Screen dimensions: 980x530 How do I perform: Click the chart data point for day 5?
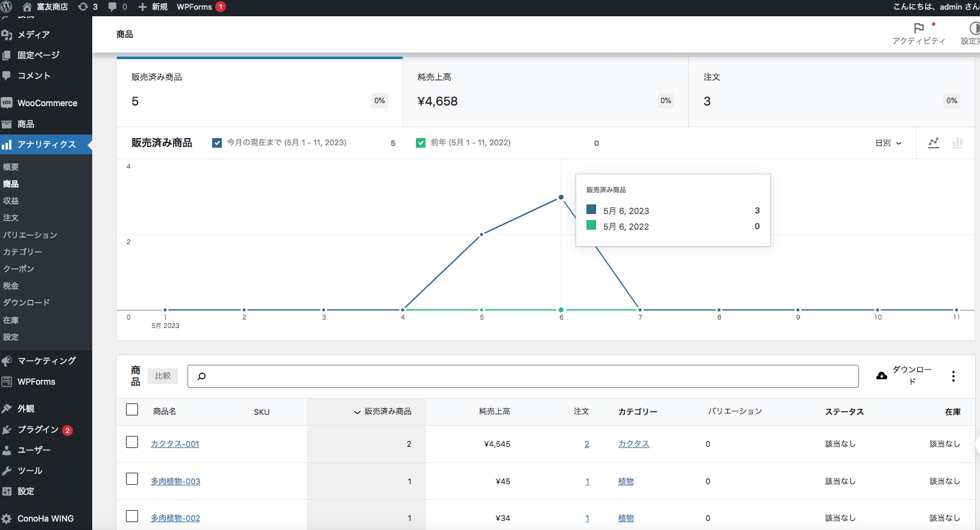click(x=482, y=234)
